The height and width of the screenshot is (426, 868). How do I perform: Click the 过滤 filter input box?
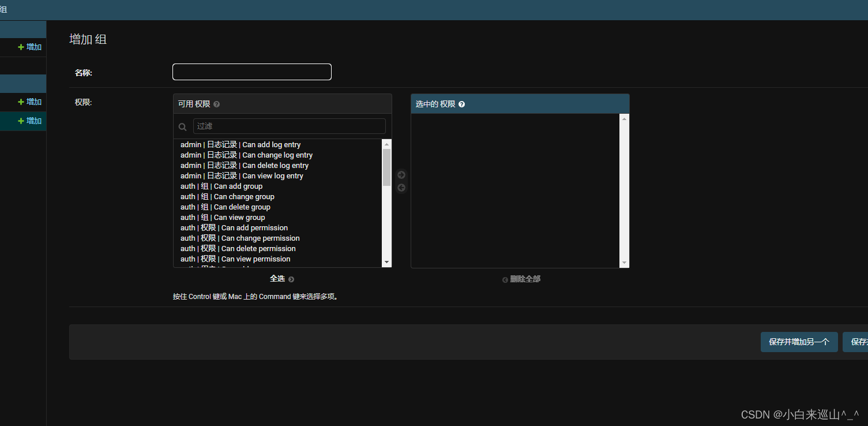pyautogui.click(x=289, y=126)
